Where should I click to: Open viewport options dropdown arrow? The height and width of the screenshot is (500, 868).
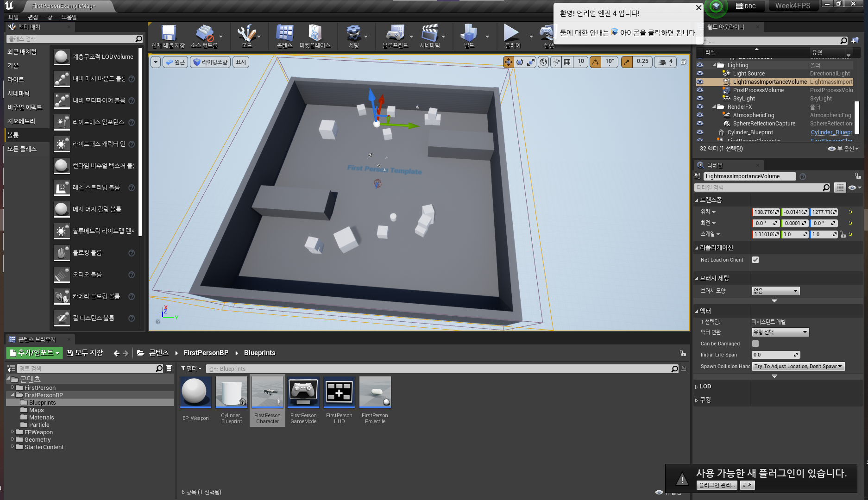pos(156,62)
